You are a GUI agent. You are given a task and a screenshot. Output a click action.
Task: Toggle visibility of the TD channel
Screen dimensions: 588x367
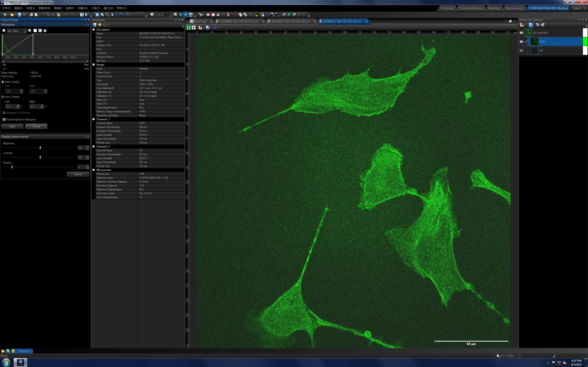(521, 50)
